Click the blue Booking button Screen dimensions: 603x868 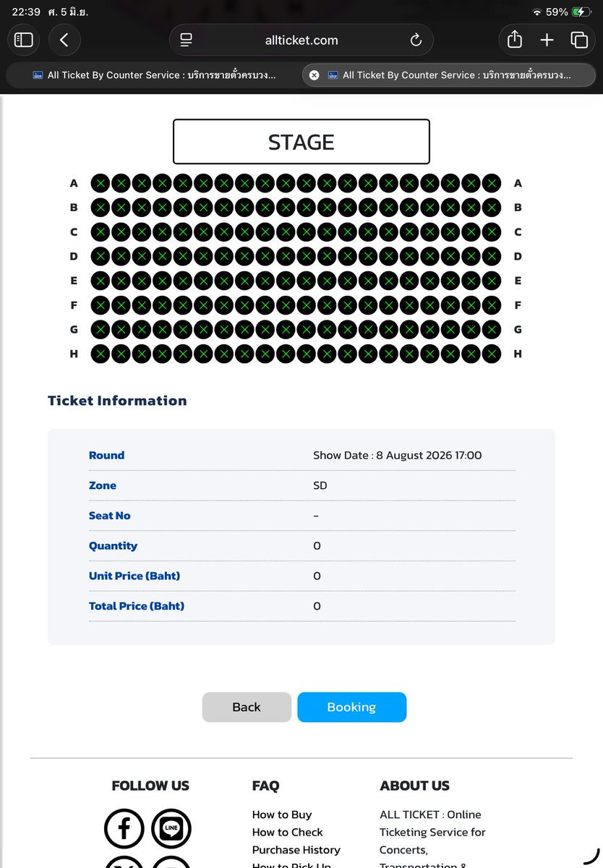click(351, 707)
